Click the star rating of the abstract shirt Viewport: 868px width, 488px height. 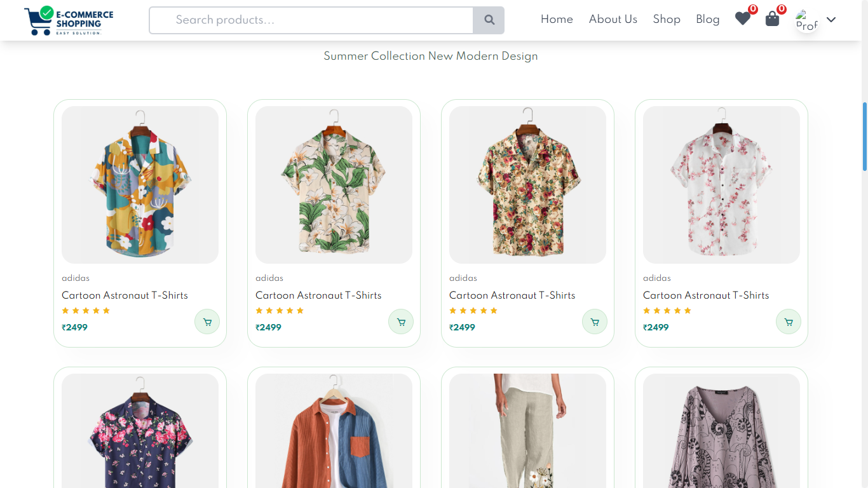click(86, 311)
